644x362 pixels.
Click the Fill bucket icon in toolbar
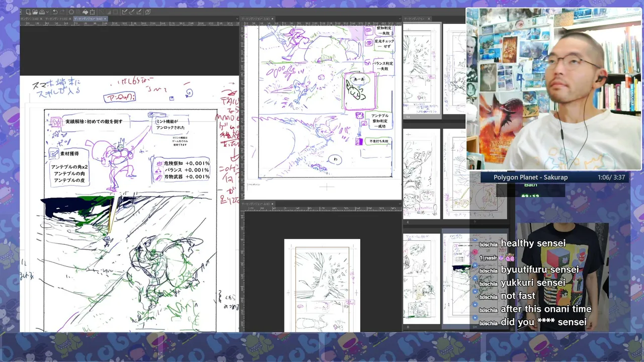(x=85, y=12)
